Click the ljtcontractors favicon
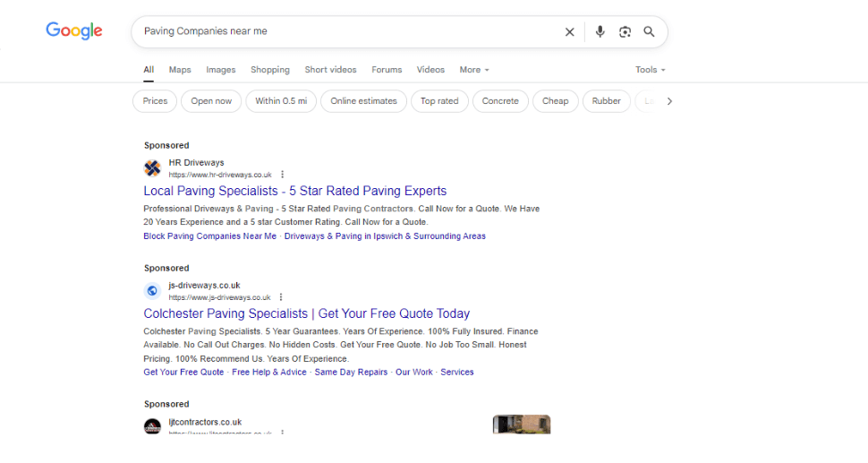Screen dimensions: 868x463 tap(152, 426)
